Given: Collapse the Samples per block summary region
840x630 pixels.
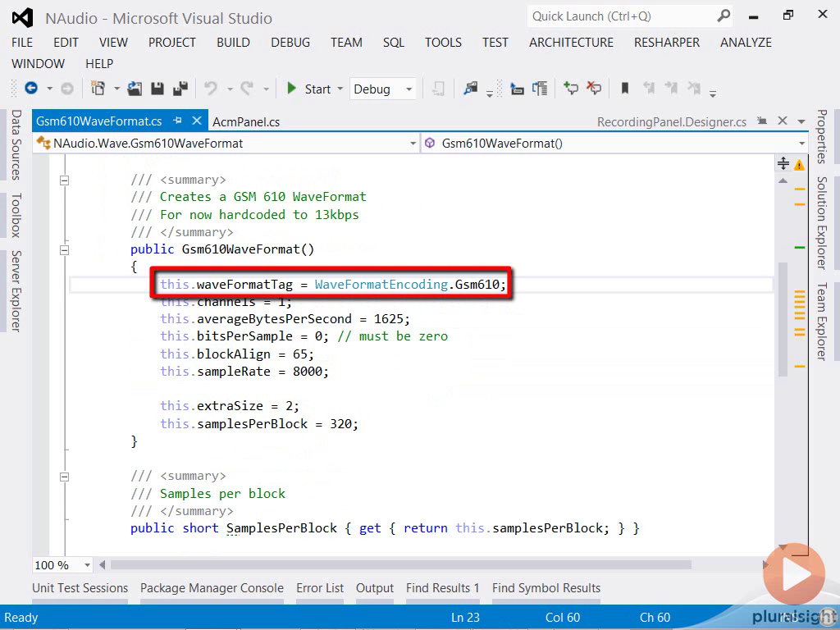Looking at the screenshot, I should tap(64, 477).
